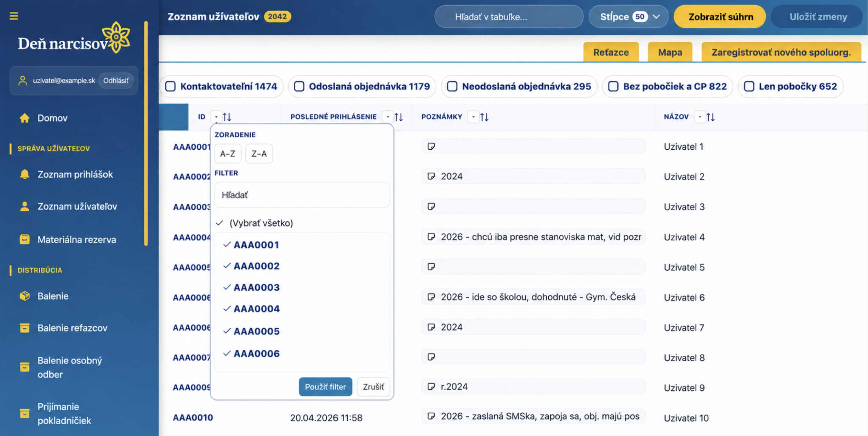Sort the Názov column arrows icon
This screenshot has width=868, height=436.
point(710,117)
